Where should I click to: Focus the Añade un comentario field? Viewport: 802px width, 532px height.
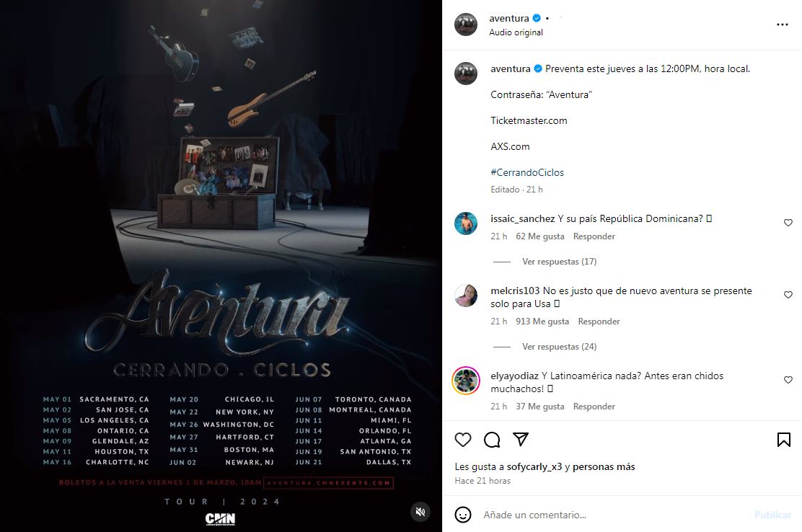(614, 515)
